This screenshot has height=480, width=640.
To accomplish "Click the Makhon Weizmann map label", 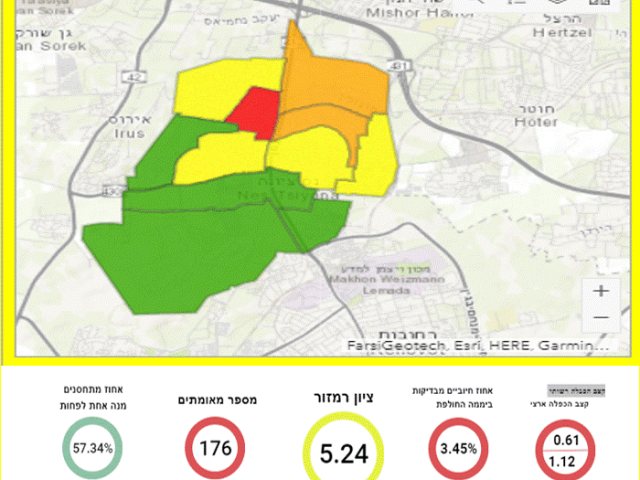I will pyautogui.click(x=387, y=280).
